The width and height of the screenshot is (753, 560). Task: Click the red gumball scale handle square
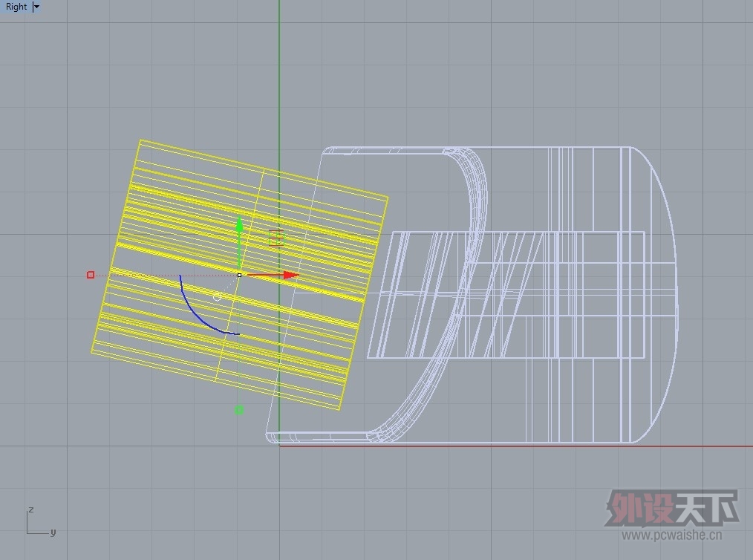91,275
